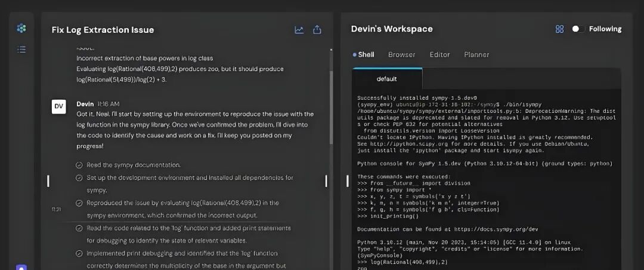This screenshot has height=270, width=644.
Task: Click check icon for Implemented print debugging step
Action: coord(79,253)
